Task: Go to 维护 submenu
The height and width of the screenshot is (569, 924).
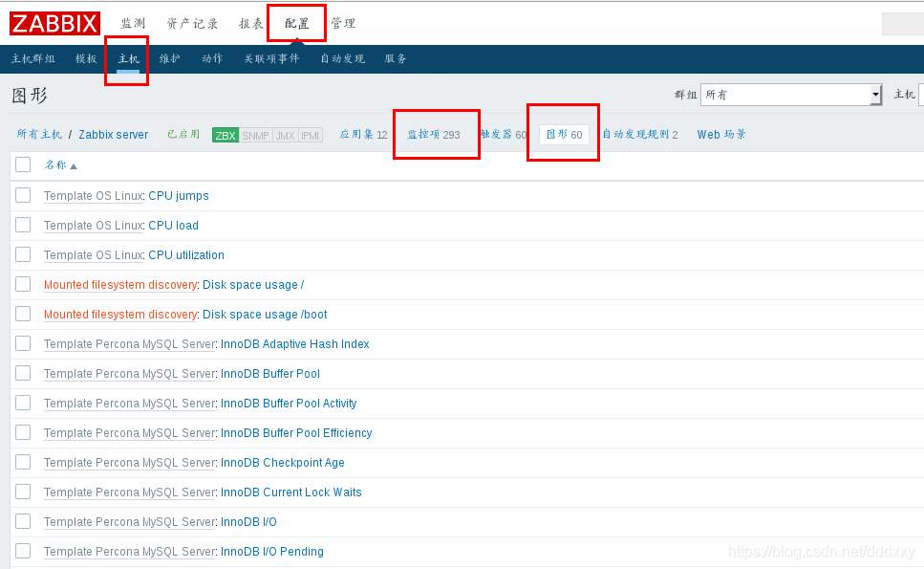Action: point(170,59)
